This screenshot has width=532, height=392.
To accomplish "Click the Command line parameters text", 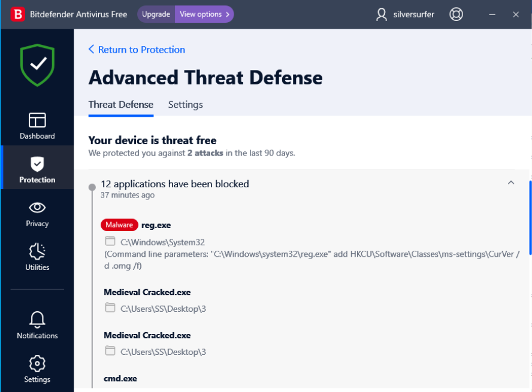I will click(x=312, y=260).
